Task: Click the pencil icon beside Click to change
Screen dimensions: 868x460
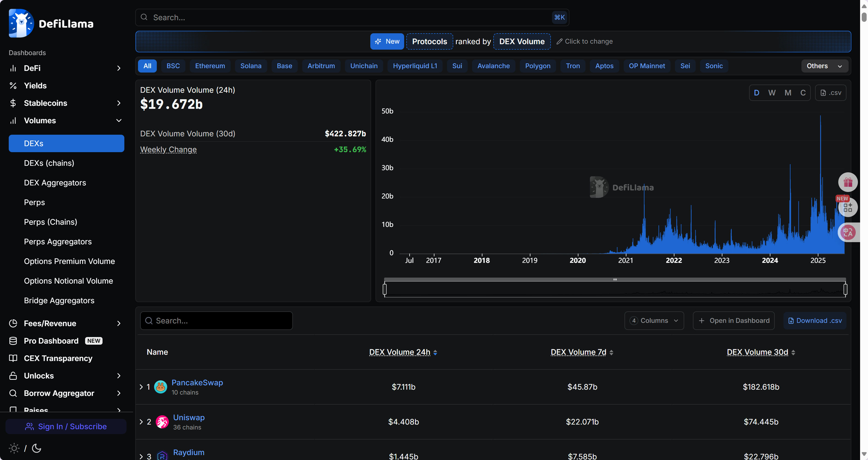Action: point(559,41)
